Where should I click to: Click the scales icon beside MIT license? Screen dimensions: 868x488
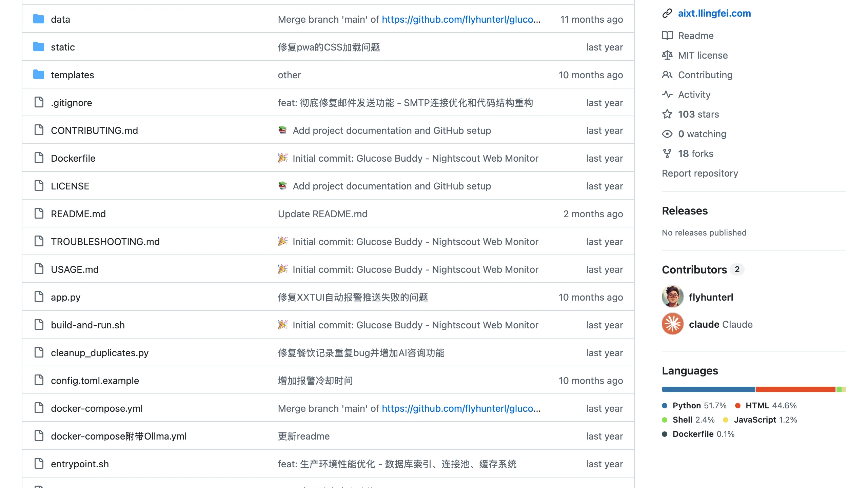pyautogui.click(x=667, y=55)
